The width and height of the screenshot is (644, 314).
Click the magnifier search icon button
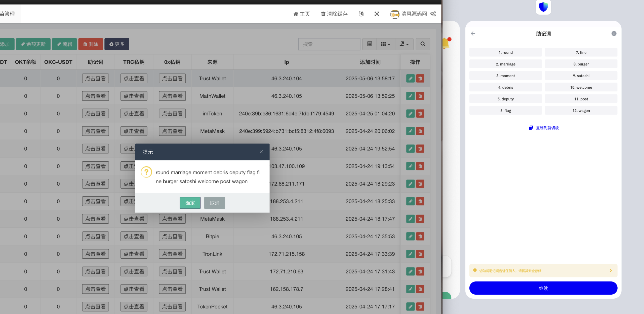pos(423,44)
